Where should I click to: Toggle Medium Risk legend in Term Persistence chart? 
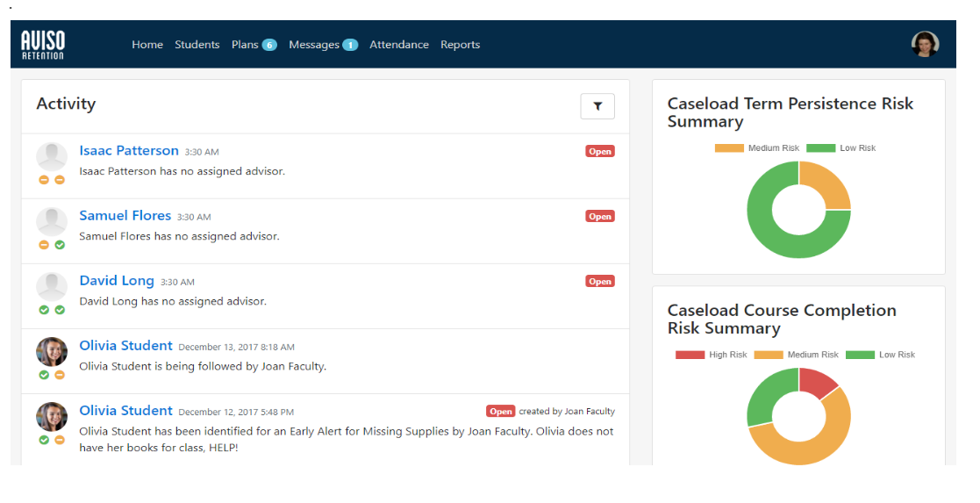[757, 148]
